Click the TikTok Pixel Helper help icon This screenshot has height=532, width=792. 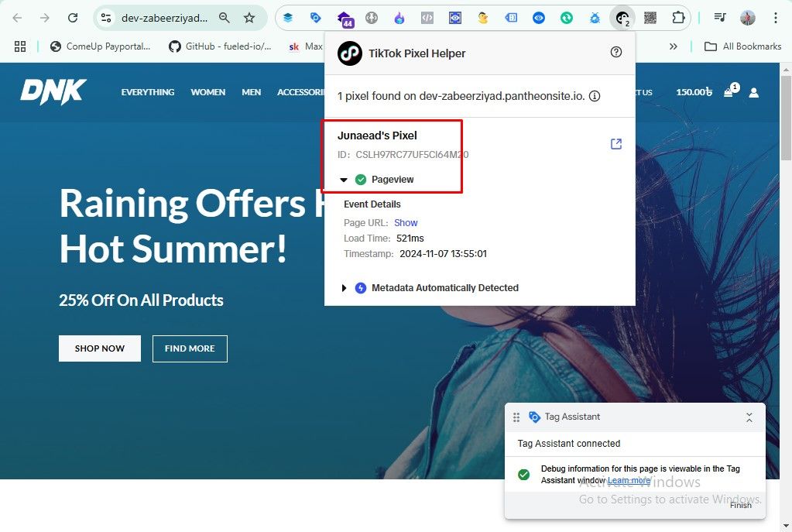pyautogui.click(x=615, y=52)
